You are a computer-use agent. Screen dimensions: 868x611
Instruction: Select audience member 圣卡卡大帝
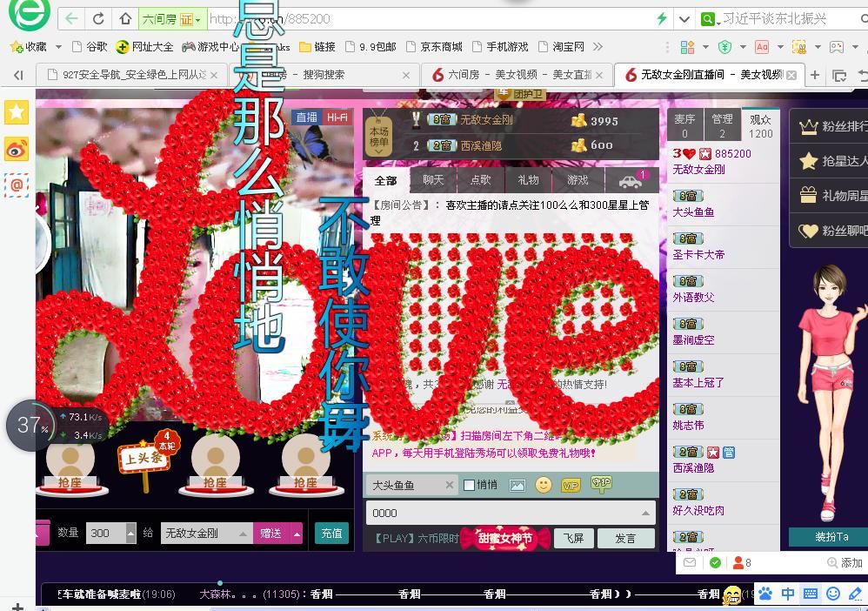(x=698, y=255)
